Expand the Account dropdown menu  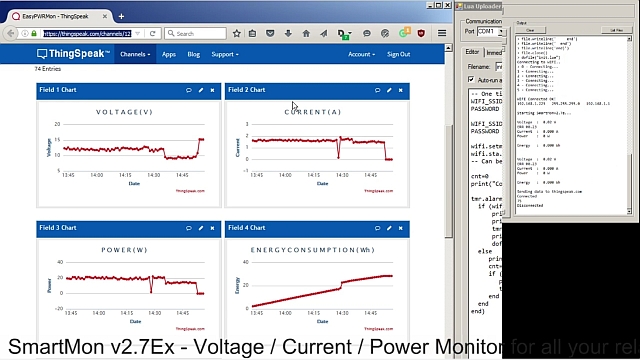point(361,54)
